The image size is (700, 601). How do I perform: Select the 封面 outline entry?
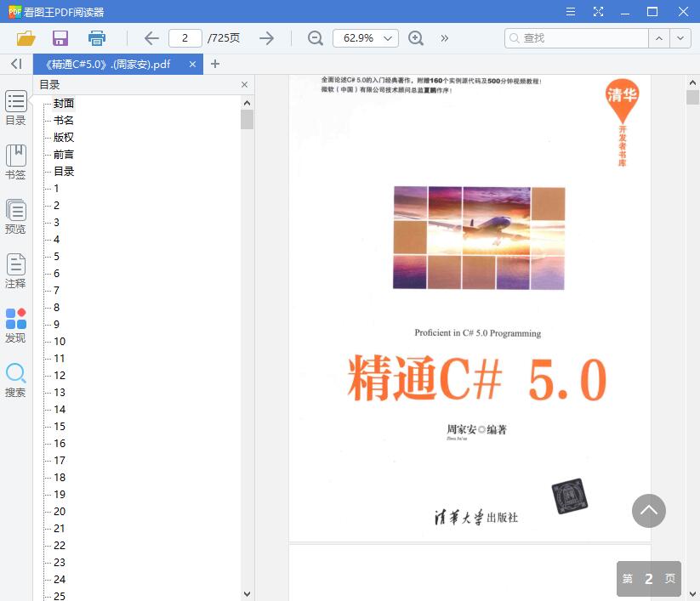pos(64,104)
